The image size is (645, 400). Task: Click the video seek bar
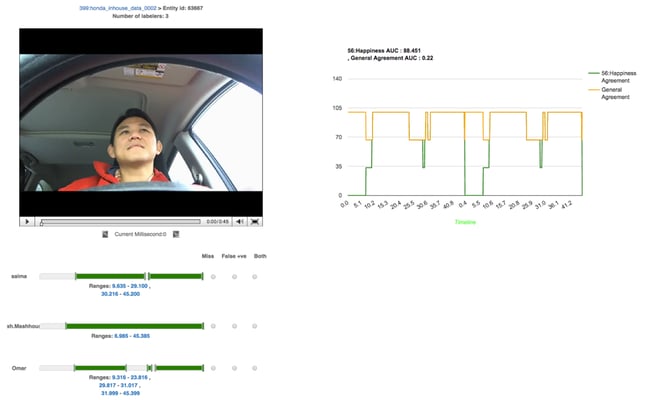[120, 221]
